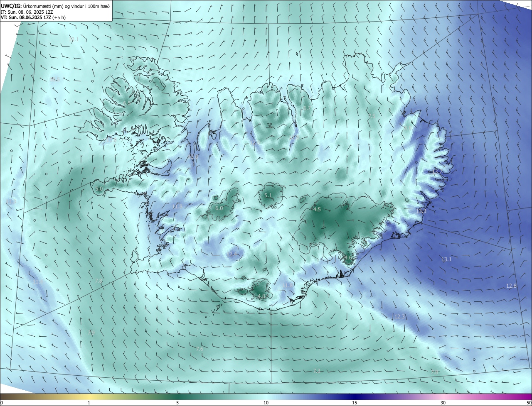Click the title 'Úrkomumætti (mm) og vindur i 100m hæð'
Viewport: 532px width, 406px height.
click(66, 5)
